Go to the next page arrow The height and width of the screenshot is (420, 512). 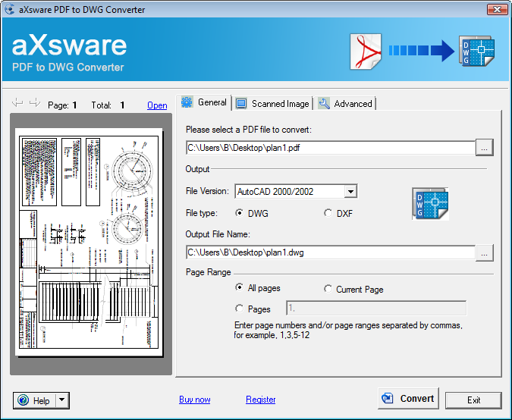tap(35, 103)
